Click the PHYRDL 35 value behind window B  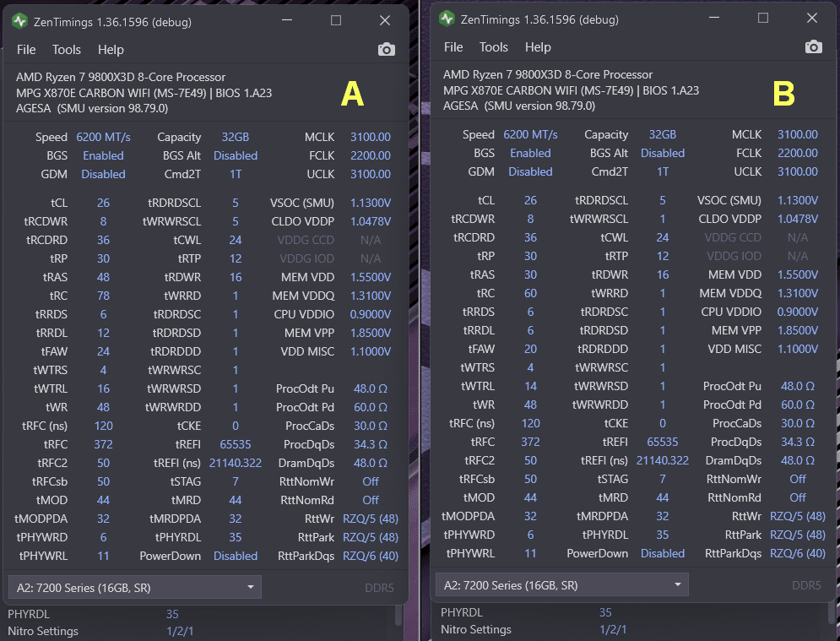(605, 612)
